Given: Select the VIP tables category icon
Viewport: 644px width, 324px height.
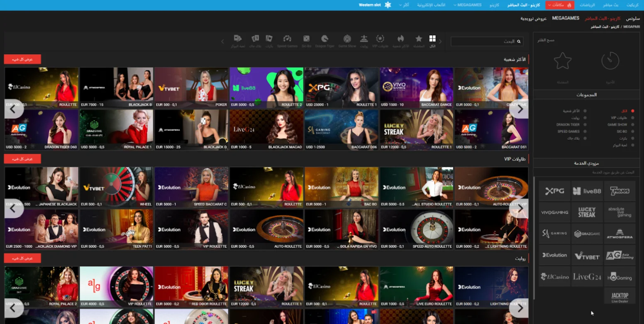Looking at the screenshot, I should coord(380,39).
